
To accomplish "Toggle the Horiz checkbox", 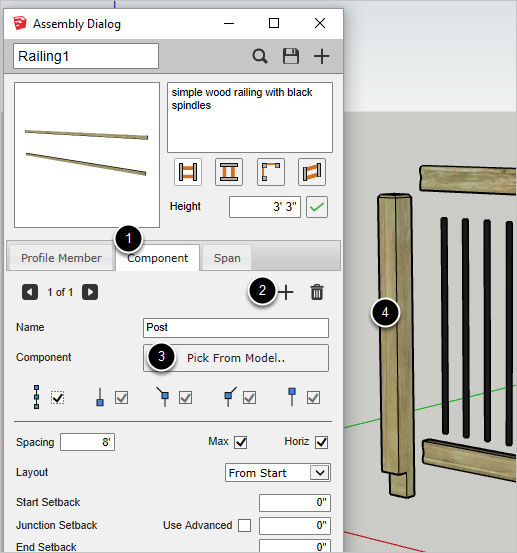I will tap(321, 442).
